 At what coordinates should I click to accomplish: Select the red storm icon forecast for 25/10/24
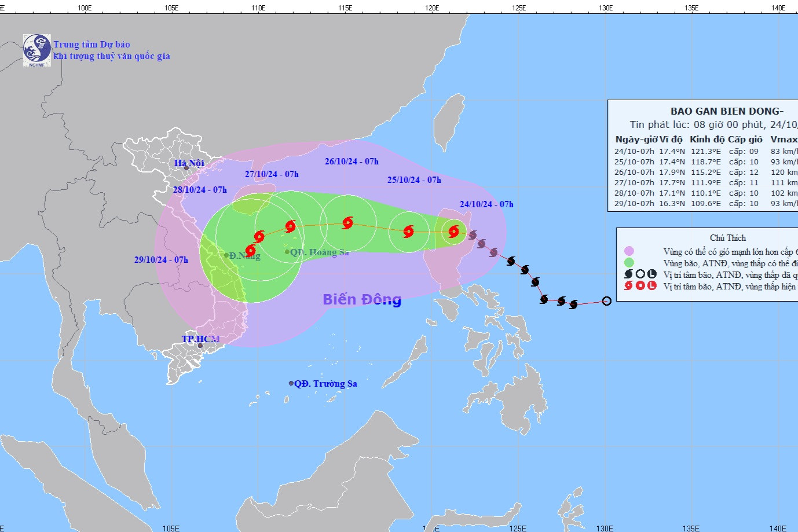click(409, 232)
